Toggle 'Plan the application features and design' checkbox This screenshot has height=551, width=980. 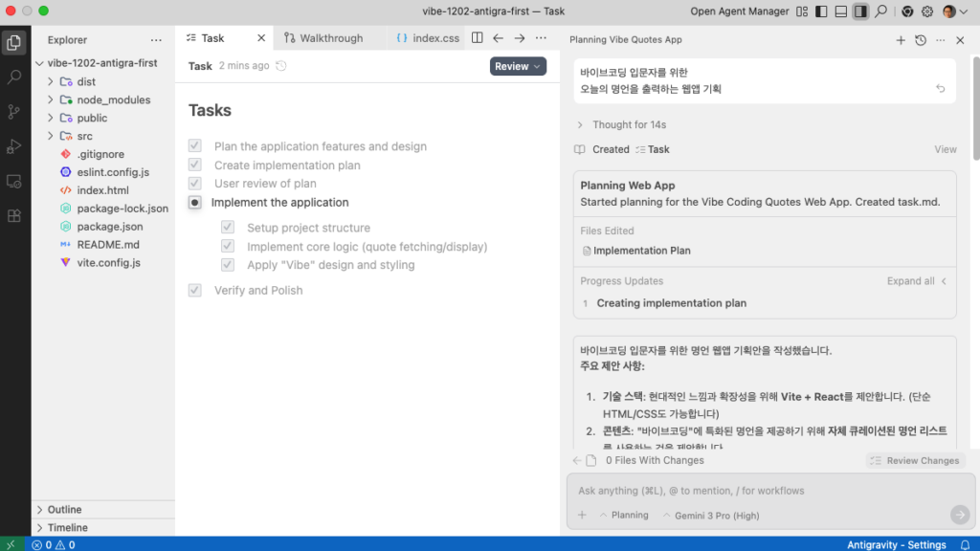(x=195, y=146)
